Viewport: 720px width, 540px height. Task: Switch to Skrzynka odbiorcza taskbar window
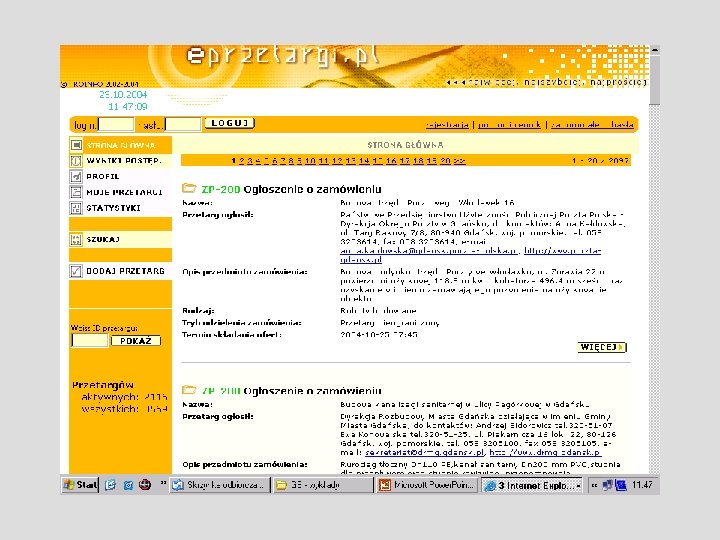pos(220,485)
